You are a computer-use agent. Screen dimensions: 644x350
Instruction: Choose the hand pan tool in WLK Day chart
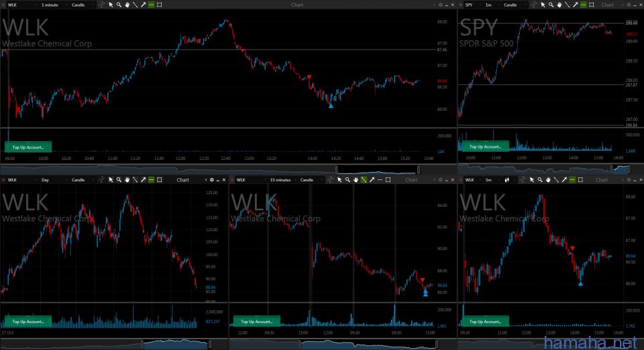127,180
